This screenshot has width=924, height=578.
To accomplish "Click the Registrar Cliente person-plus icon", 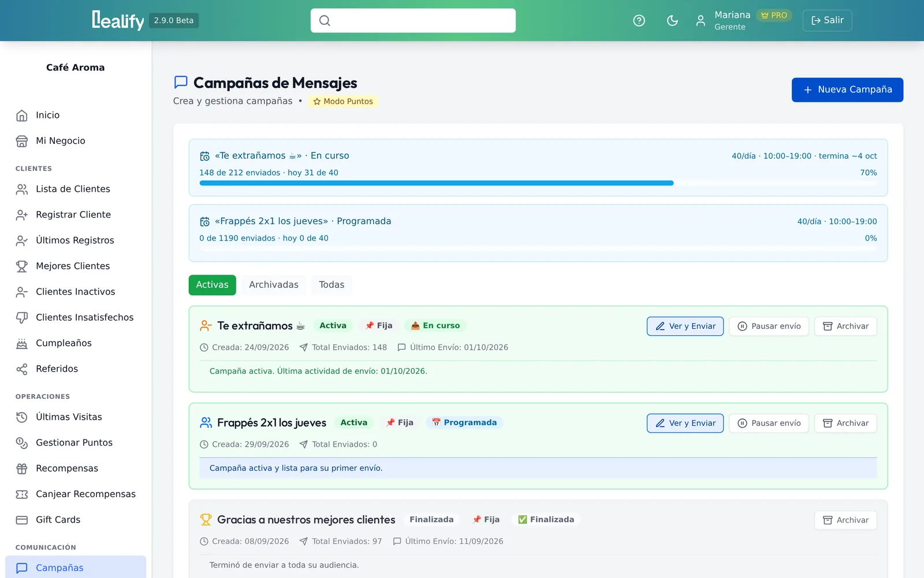I will click(x=22, y=214).
